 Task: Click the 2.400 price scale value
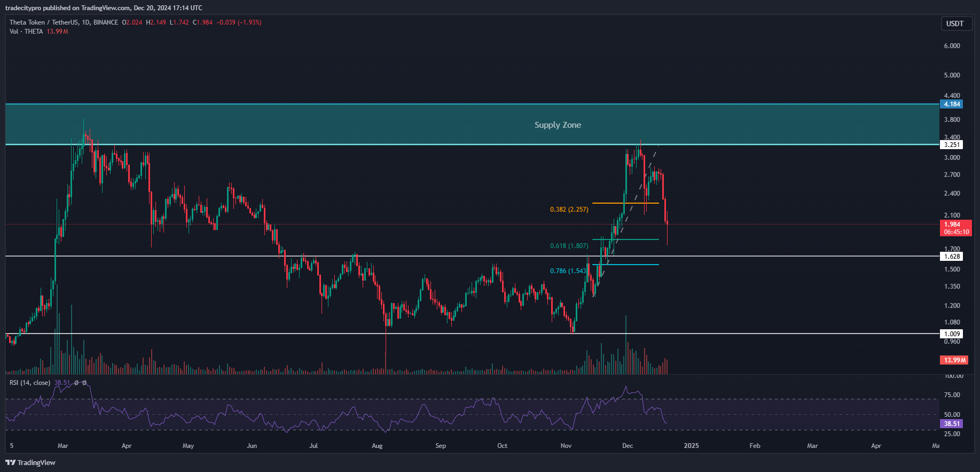(x=952, y=194)
